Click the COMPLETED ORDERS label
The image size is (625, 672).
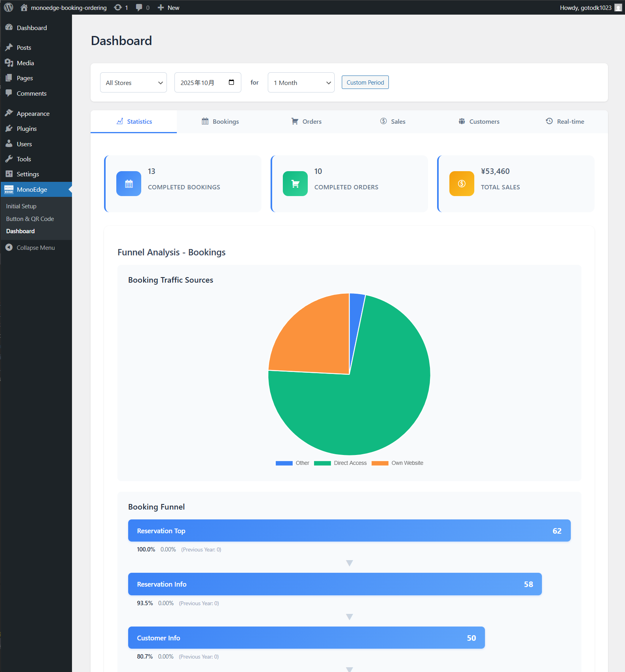pyautogui.click(x=347, y=187)
